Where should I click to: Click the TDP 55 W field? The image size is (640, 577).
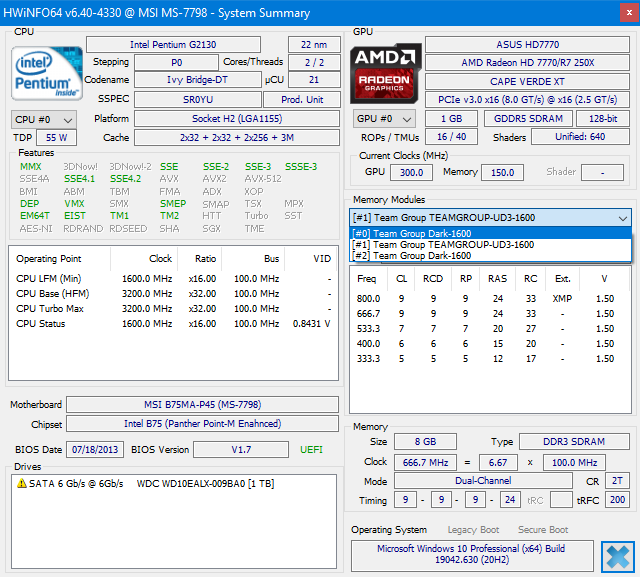[56, 138]
